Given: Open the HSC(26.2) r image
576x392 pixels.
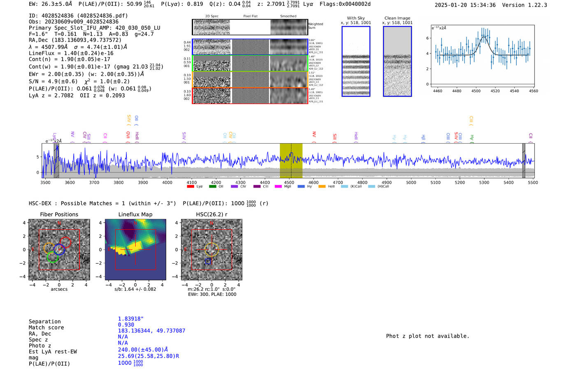Looking at the screenshot, I should coord(212,250).
